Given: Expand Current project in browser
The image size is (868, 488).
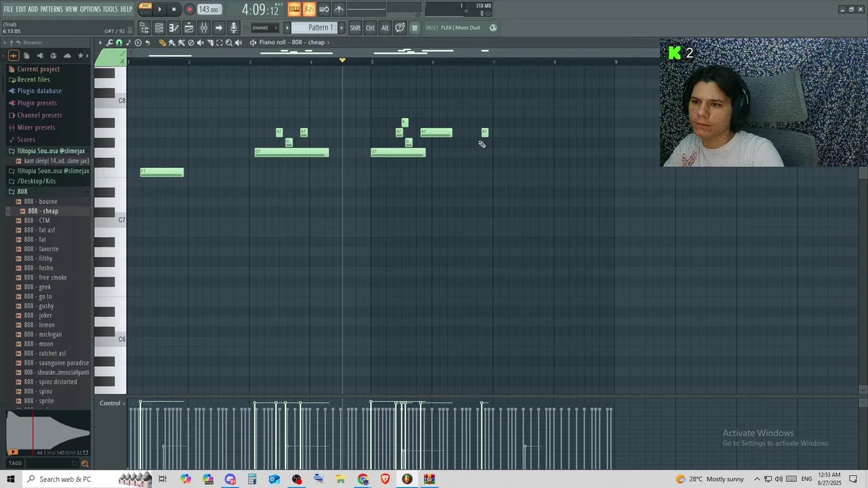Looking at the screenshot, I should tap(38, 69).
